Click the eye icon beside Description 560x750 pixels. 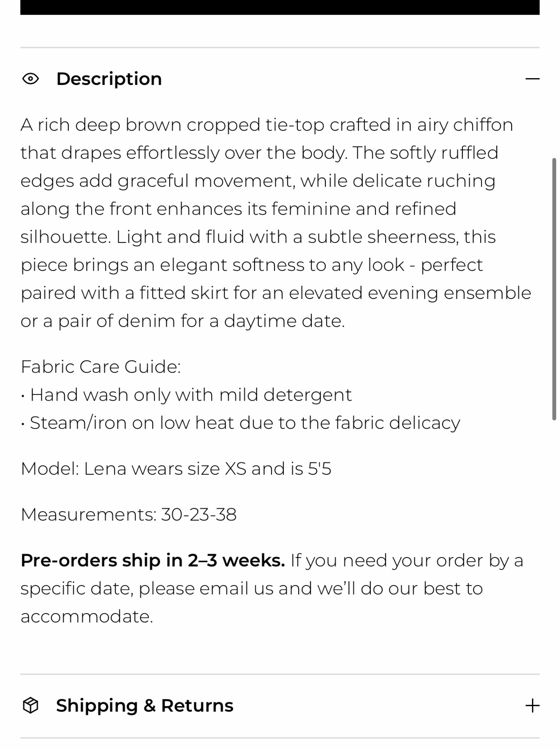point(31,79)
